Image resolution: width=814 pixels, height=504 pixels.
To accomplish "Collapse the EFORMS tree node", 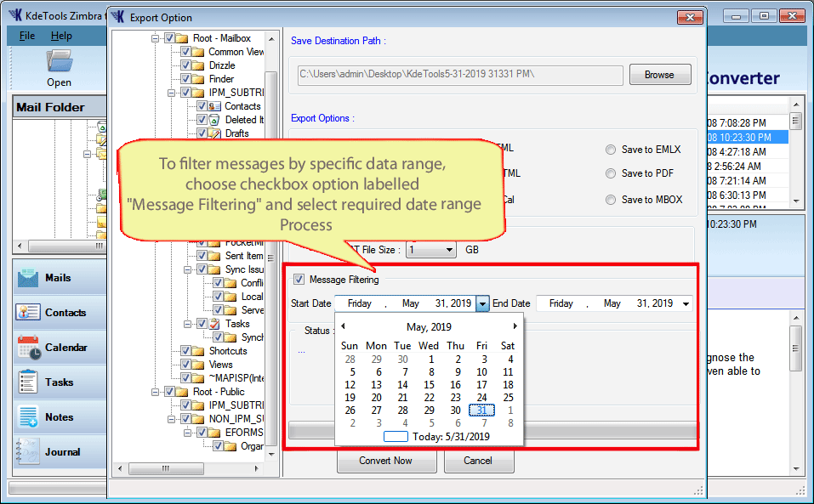I will point(187,433).
